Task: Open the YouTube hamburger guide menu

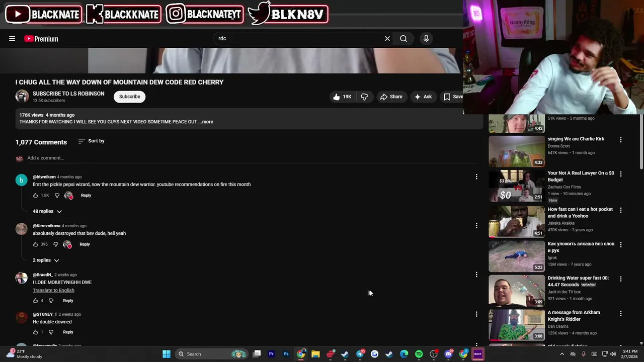Action: click(x=12, y=39)
